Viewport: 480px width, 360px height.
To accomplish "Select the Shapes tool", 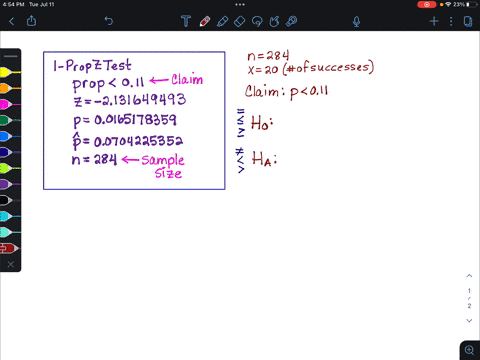I will tap(274, 21).
